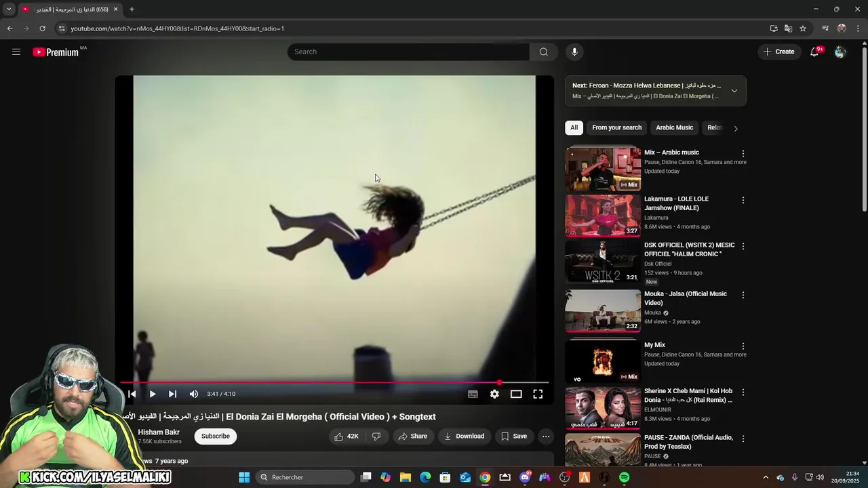Open PAUSE - ZANDA video title

coord(688,442)
